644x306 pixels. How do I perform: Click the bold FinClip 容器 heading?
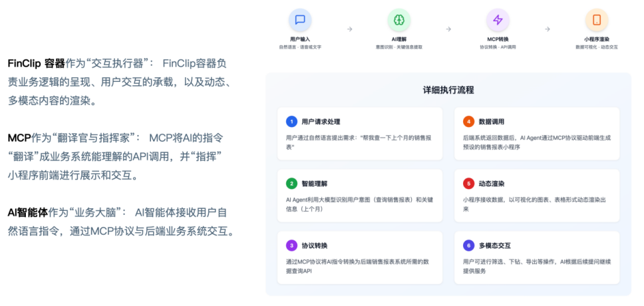(36, 64)
